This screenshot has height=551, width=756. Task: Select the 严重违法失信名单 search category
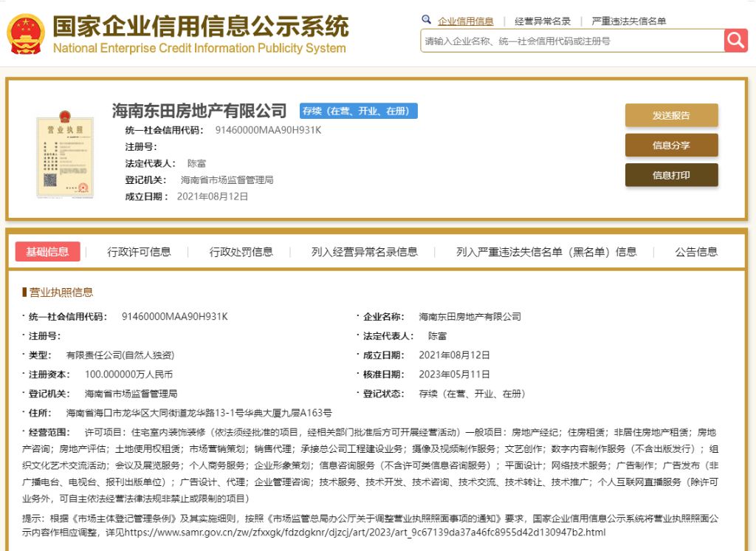pyautogui.click(x=629, y=21)
